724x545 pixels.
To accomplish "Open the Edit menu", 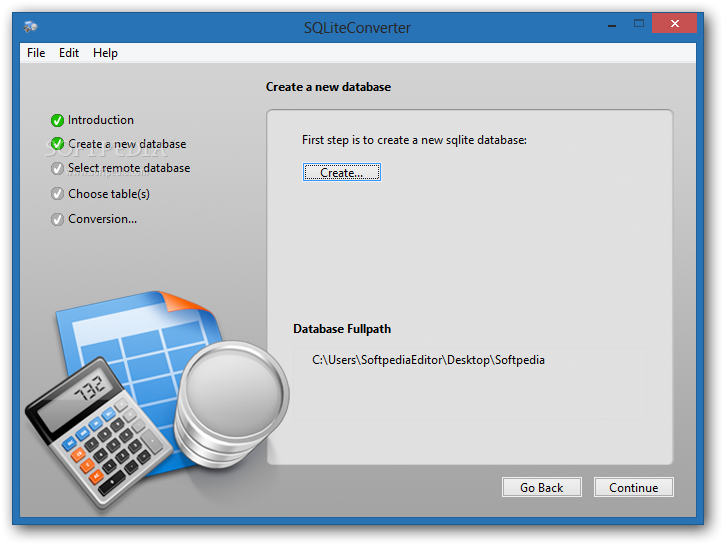I will pyautogui.click(x=69, y=53).
